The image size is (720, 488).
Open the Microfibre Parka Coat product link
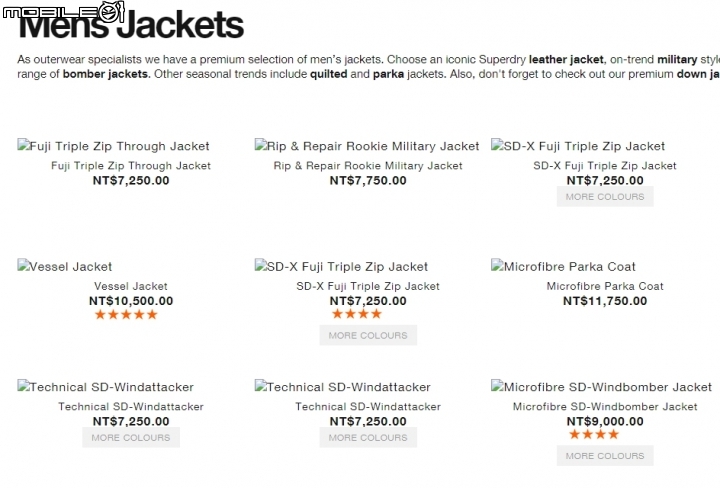point(605,286)
